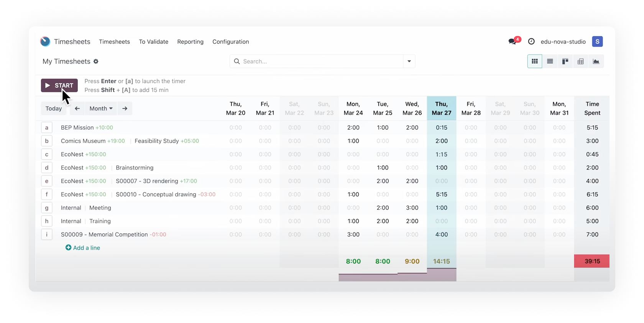Click the Add a line link

[83, 248]
